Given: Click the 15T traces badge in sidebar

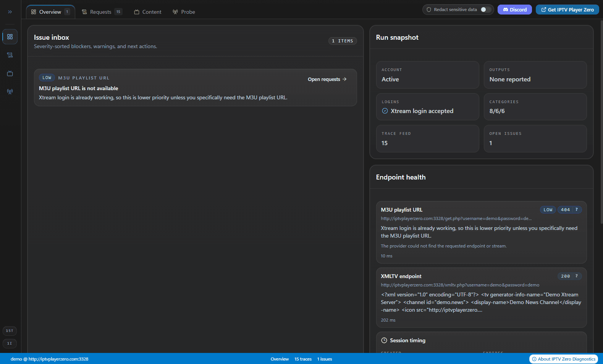Looking at the screenshot, I should pyautogui.click(x=10, y=331).
